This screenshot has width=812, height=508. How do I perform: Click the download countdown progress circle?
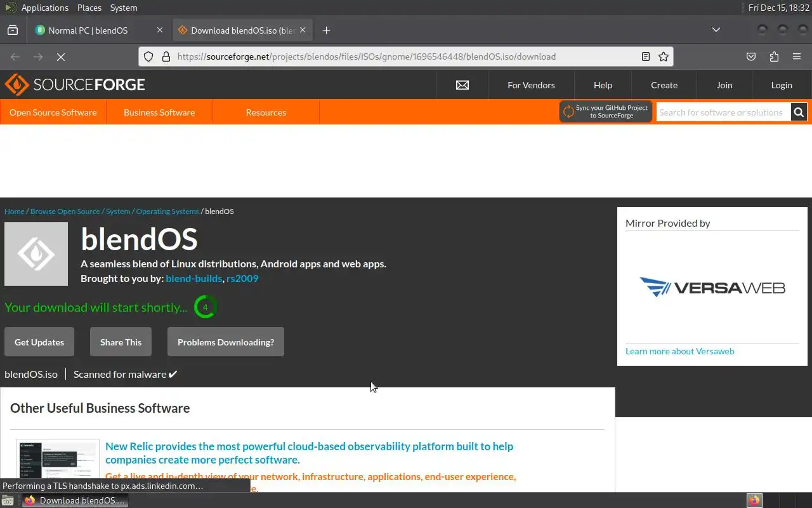[x=205, y=307]
